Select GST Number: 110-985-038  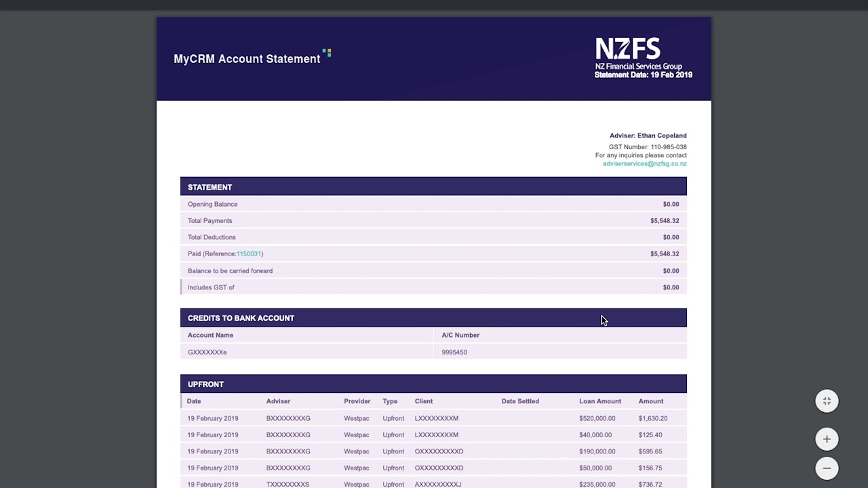(x=648, y=146)
